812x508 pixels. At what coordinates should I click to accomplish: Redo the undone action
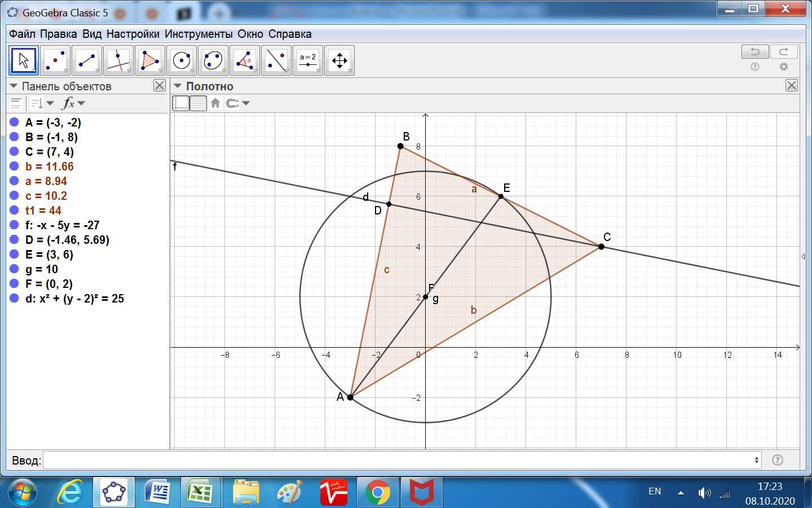pyautogui.click(x=784, y=52)
